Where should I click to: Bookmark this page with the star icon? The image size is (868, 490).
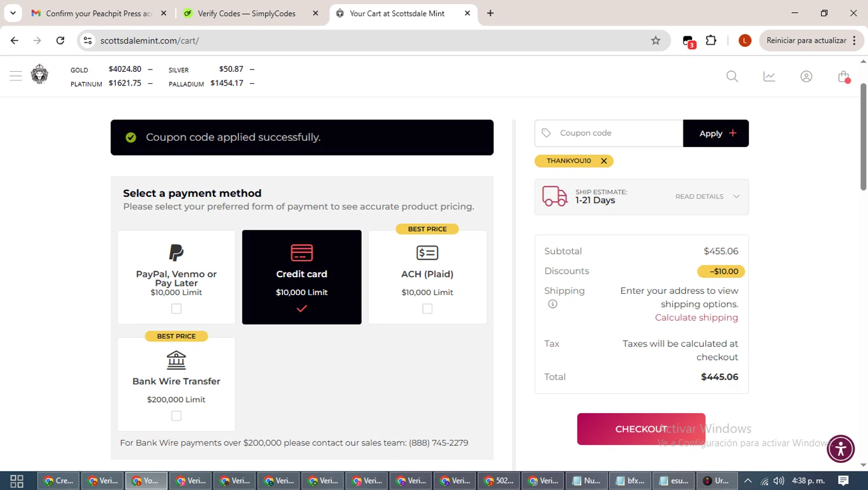[x=656, y=40]
